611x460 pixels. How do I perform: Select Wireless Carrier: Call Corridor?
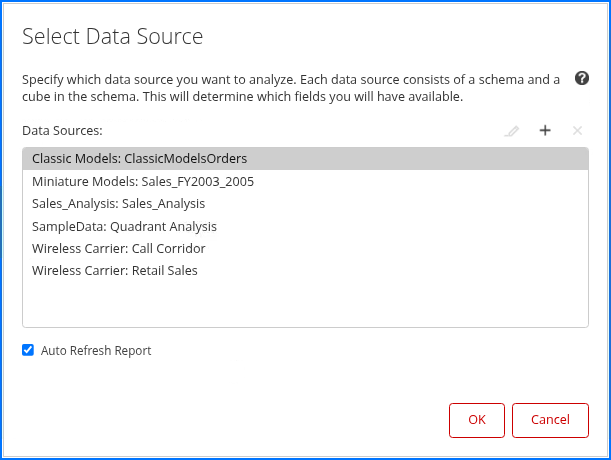(x=118, y=248)
